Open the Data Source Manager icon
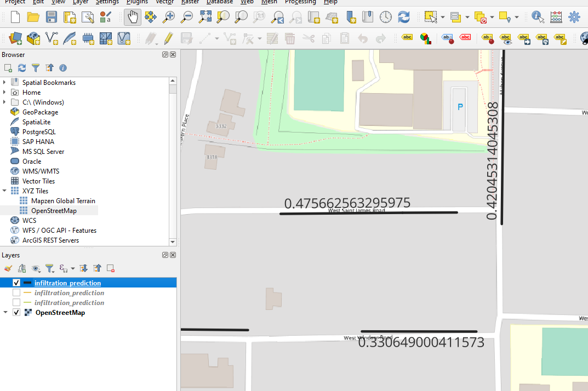This screenshot has width=588, height=391. click(x=15, y=38)
